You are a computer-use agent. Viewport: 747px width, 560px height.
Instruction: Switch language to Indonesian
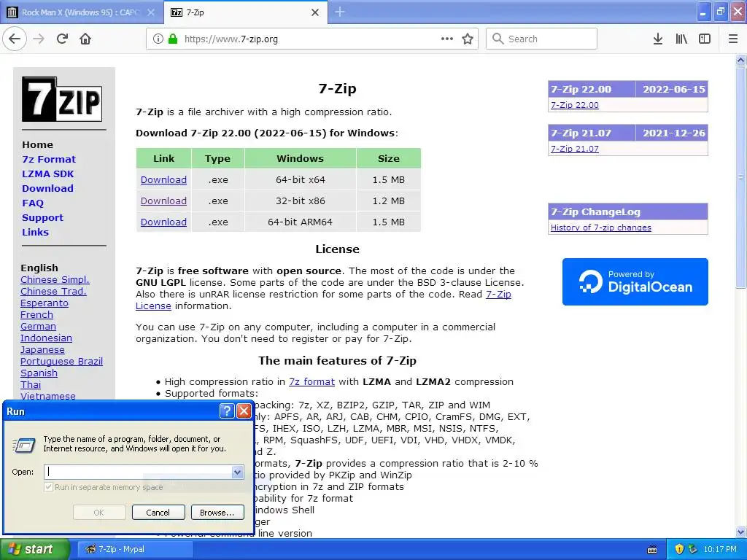(x=46, y=338)
